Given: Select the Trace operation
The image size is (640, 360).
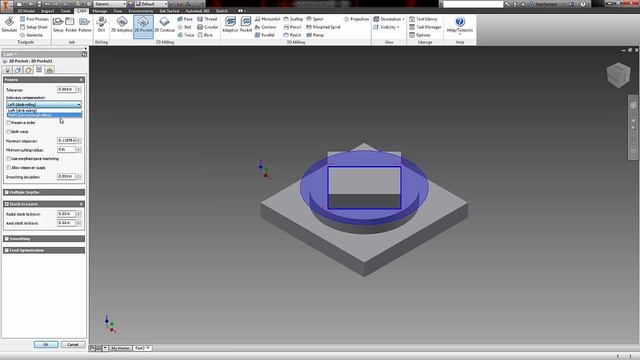Looking at the screenshot, I should pos(186,35).
